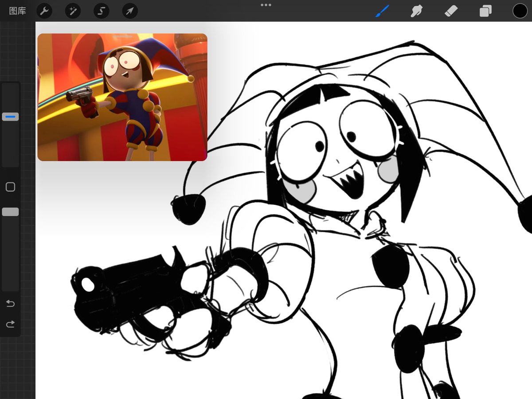Open the 图库 gallery
The image size is (532, 399).
[18, 11]
